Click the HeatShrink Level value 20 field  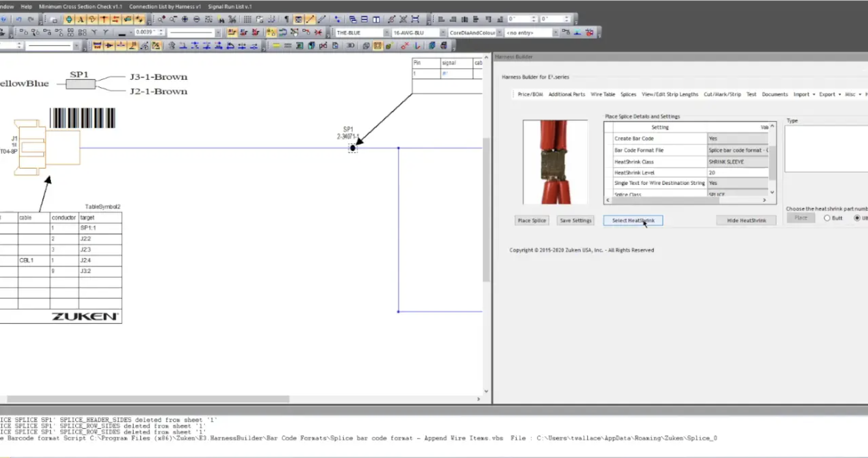(x=738, y=172)
